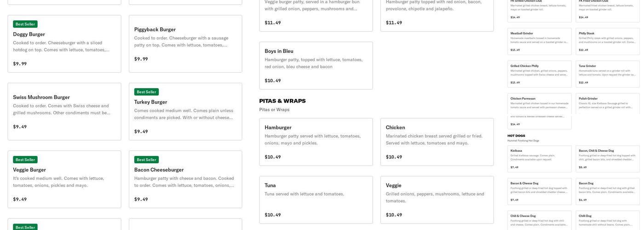Open the Meatball Grinder item

[x=540, y=41]
